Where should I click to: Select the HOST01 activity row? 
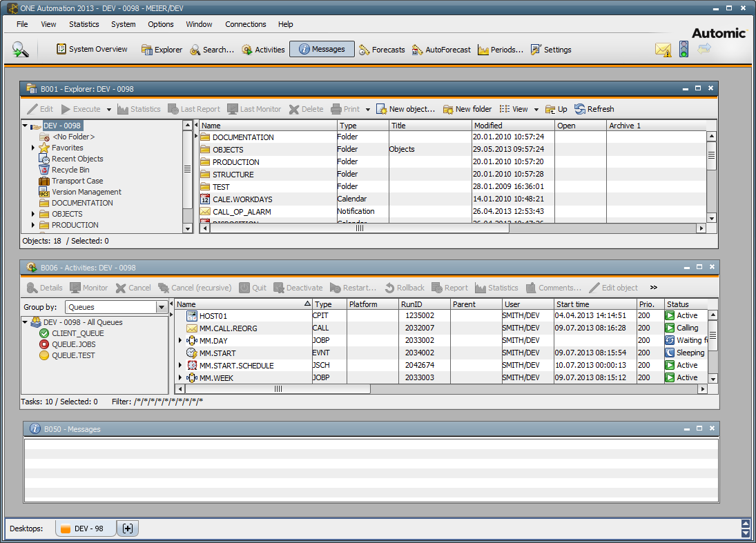click(x=441, y=315)
